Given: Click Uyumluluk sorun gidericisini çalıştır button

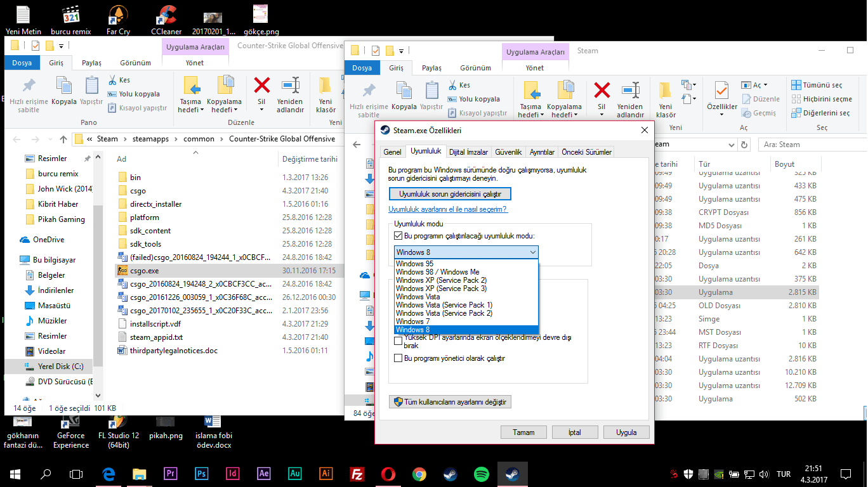Looking at the screenshot, I should [450, 193].
